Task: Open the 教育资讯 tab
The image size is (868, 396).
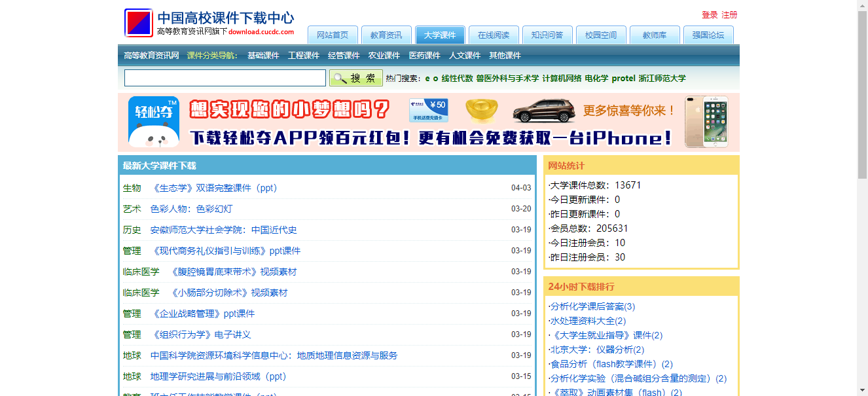Action: [x=386, y=35]
